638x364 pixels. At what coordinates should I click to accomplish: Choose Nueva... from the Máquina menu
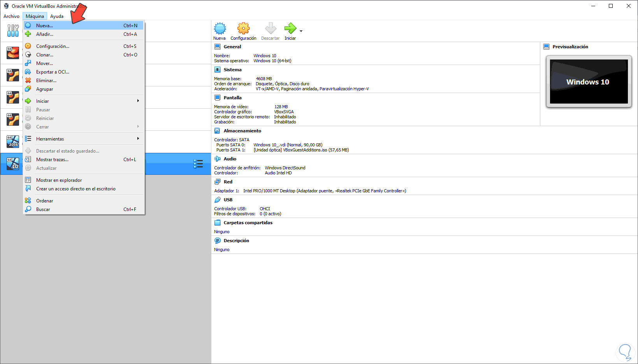(83, 26)
